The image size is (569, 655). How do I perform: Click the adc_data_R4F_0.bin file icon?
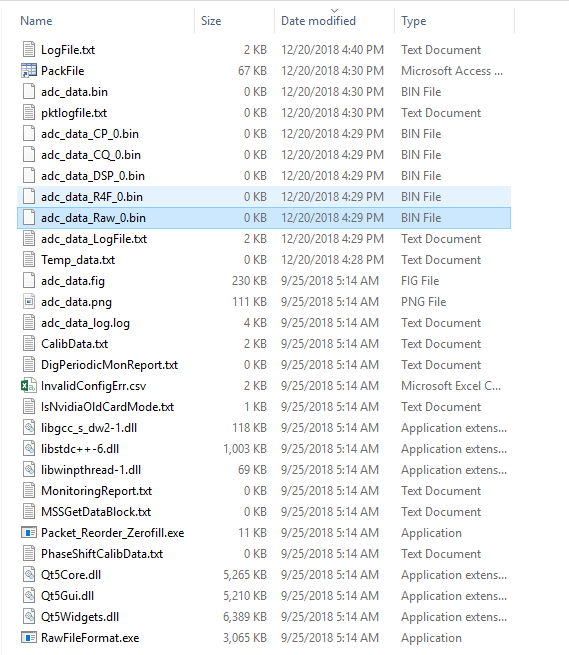[29, 196]
